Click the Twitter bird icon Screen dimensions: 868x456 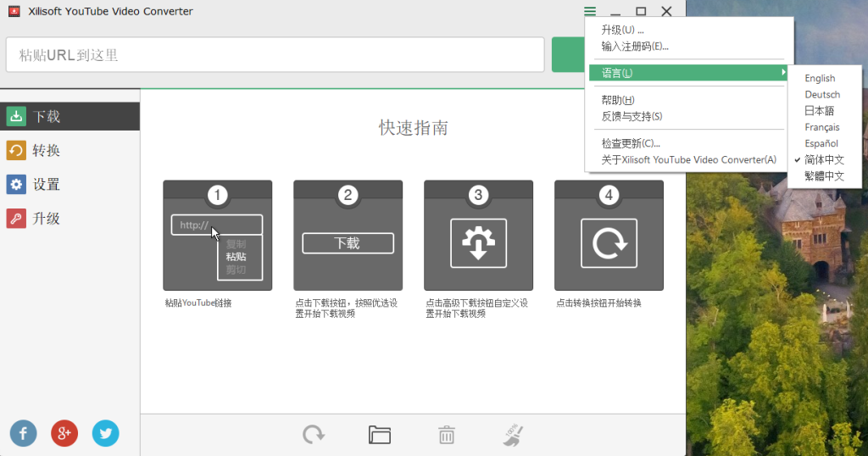[x=105, y=433]
